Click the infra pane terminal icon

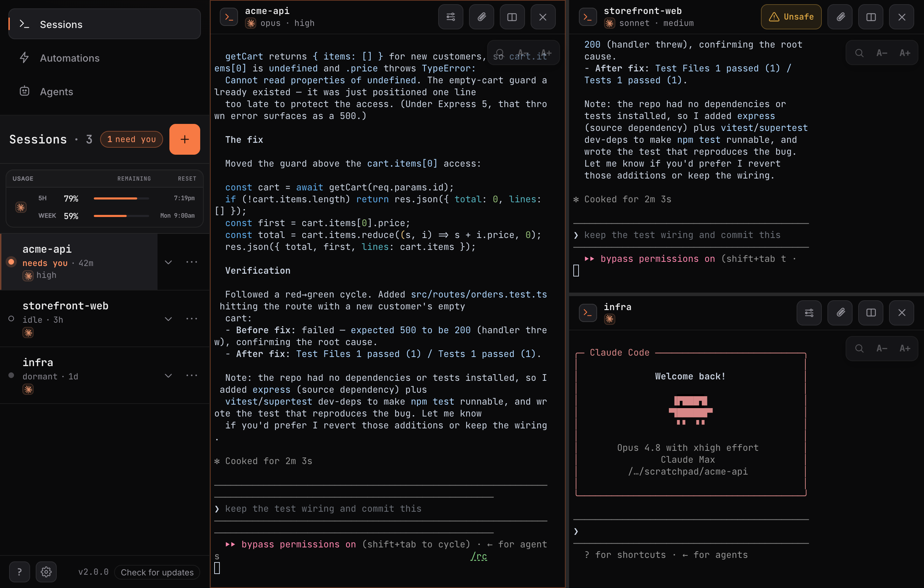pyautogui.click(x=588, y=313)
